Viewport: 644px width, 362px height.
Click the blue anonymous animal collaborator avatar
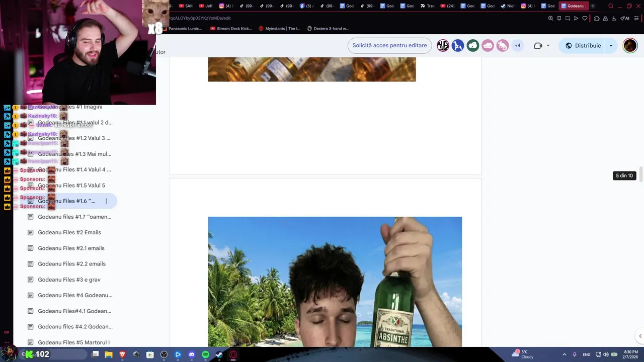[458, 46]
